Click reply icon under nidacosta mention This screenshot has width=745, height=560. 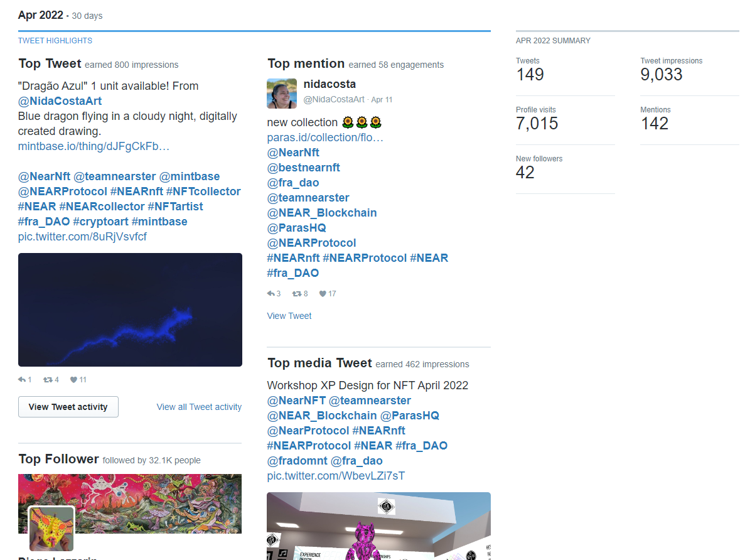pyautogui.click(x=271, y=293)
